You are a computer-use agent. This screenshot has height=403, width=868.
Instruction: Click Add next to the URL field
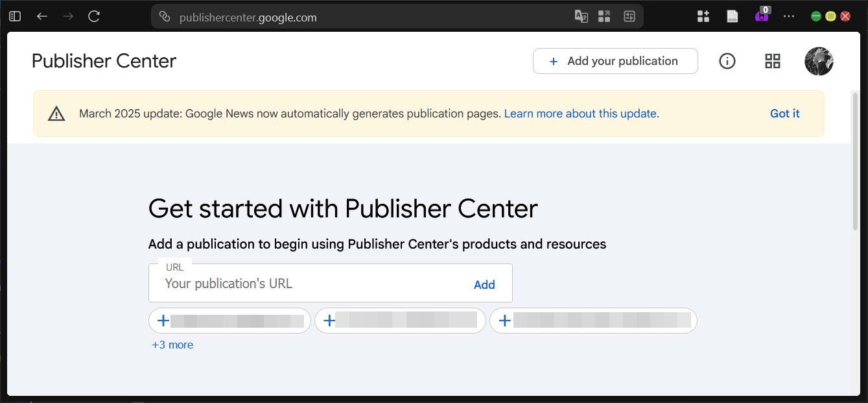(x=484, y=284)
